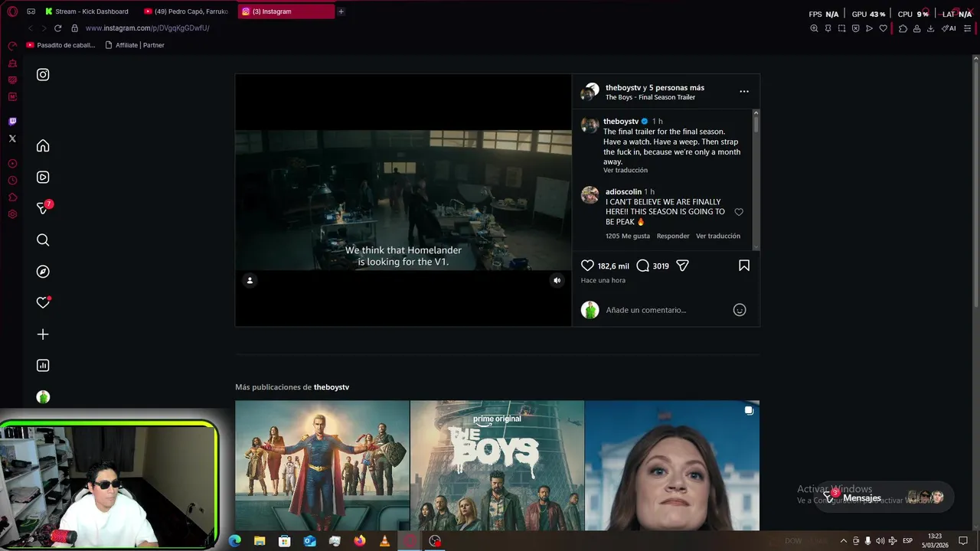The image size is (980, 551).
Task: Select the (3) Instagram tab
Action: point(286,11)
